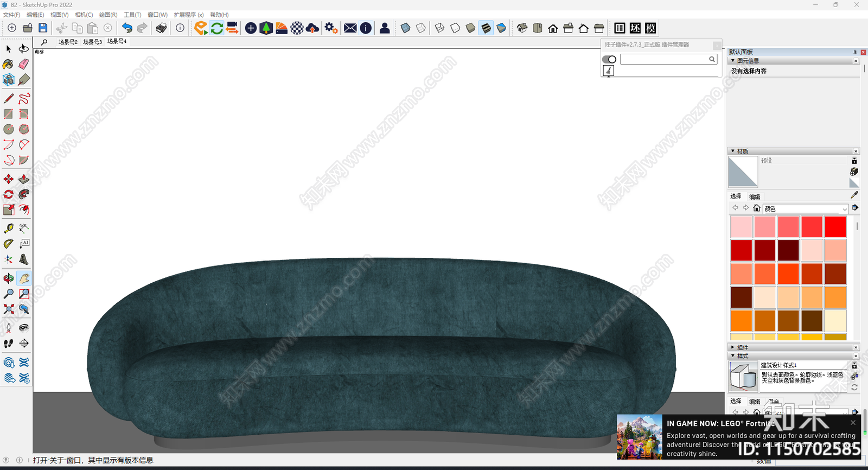This screenshot has height=470, width=868.
Task: Activate the Tag tool
Action: [x=24, y=80]
